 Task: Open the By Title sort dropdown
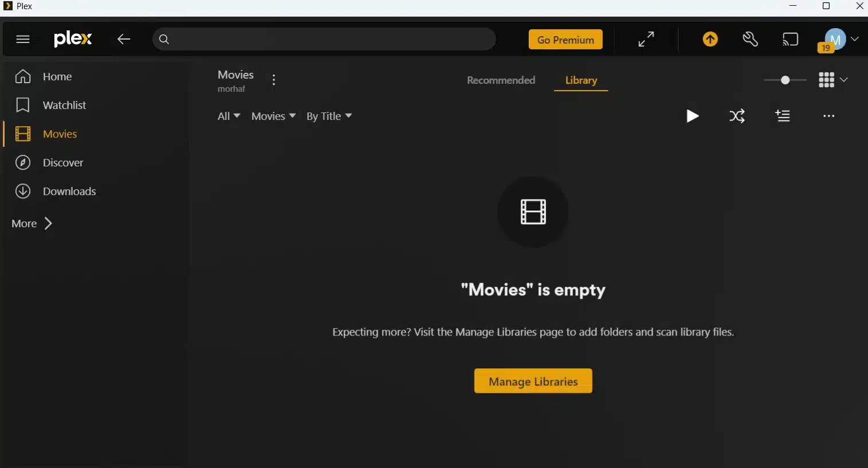[x=329, y=116]
